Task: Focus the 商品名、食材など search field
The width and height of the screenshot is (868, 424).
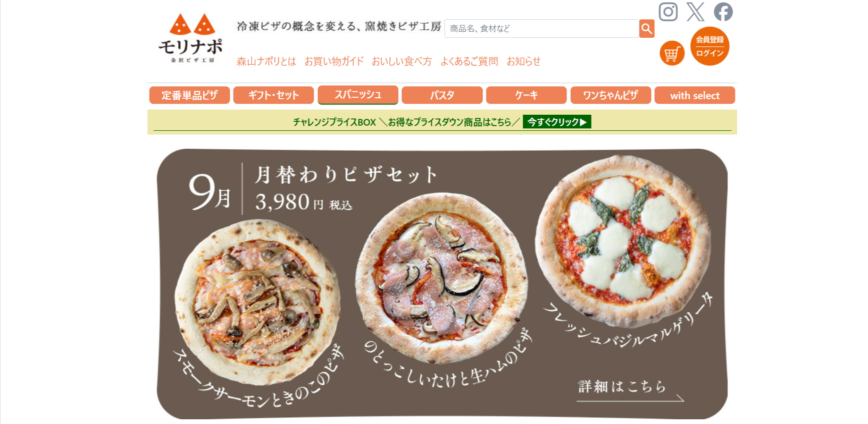Action: (542, 28)
